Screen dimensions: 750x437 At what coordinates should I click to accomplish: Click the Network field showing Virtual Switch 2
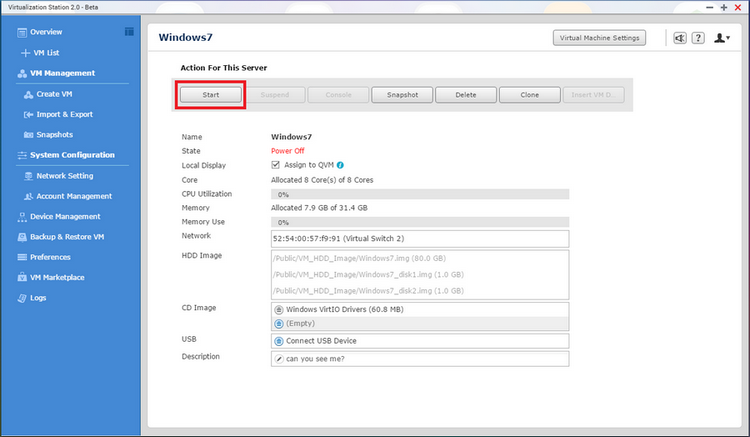420,238
